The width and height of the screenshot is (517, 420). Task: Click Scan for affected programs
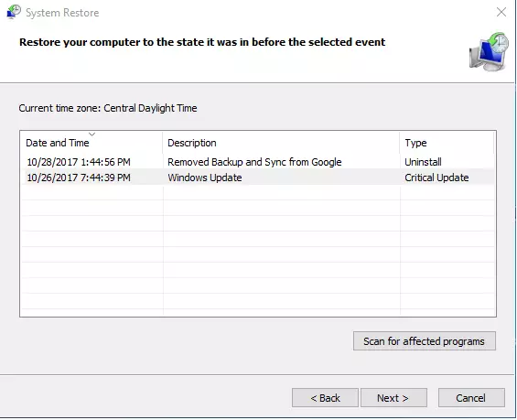click(x=425, y=341)
